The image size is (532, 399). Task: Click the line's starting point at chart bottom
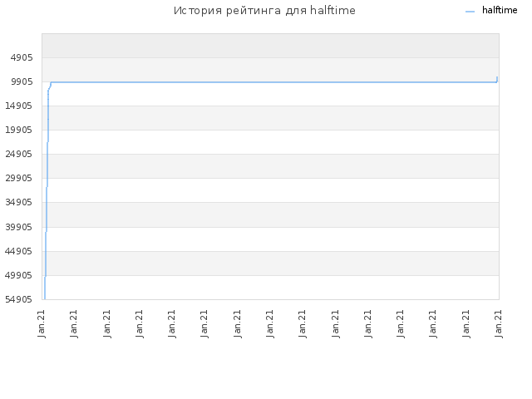coord(44,298)
